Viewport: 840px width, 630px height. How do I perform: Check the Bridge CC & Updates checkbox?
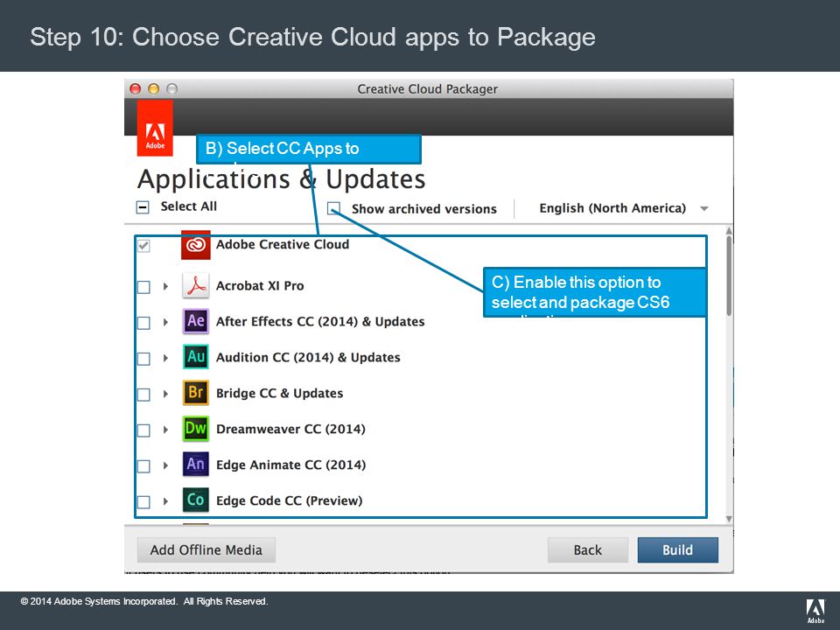tap(143, 395)
